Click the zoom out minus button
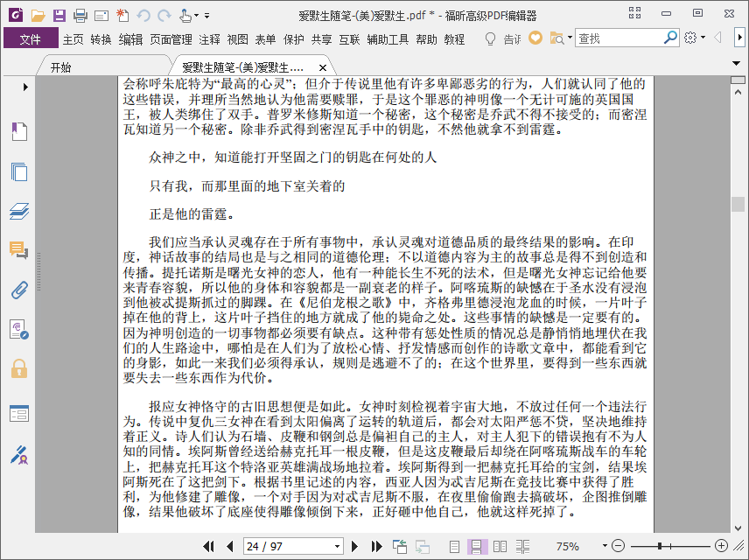 pos(618,546)
